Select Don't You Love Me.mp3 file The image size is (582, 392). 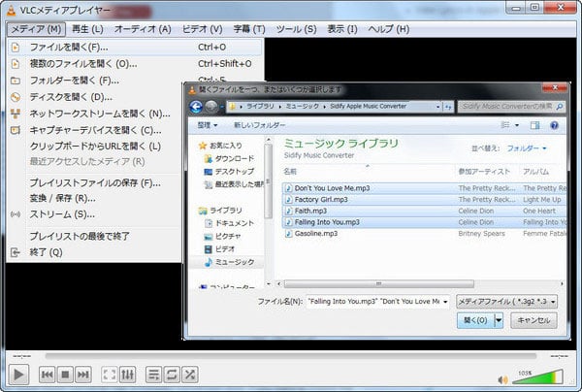point(424,188)
